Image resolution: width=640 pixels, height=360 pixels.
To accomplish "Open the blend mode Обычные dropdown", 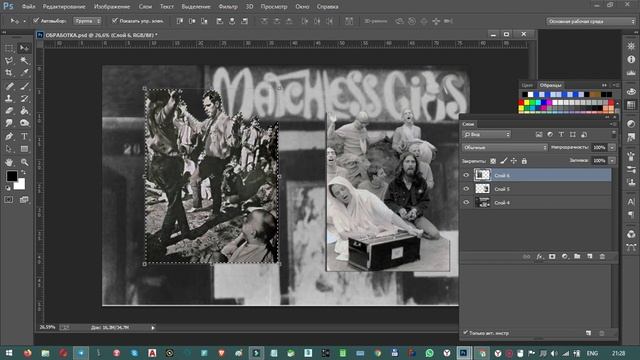I will pos(505,147).
